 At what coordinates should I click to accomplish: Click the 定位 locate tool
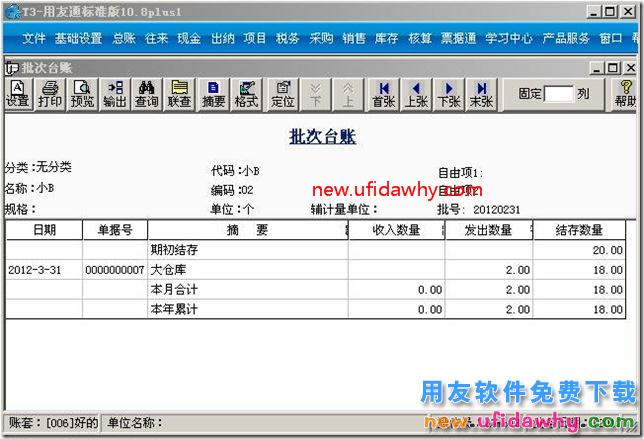tap(283, 94)
